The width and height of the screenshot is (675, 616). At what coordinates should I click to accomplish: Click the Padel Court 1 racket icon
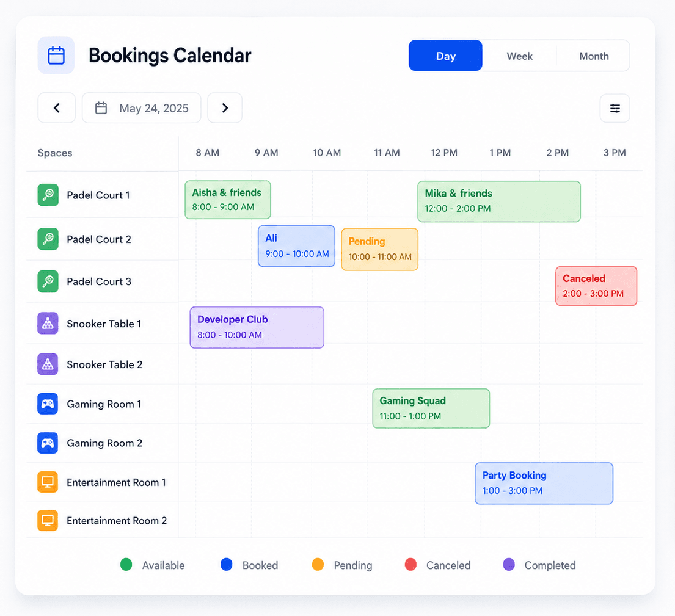[48, 195]
